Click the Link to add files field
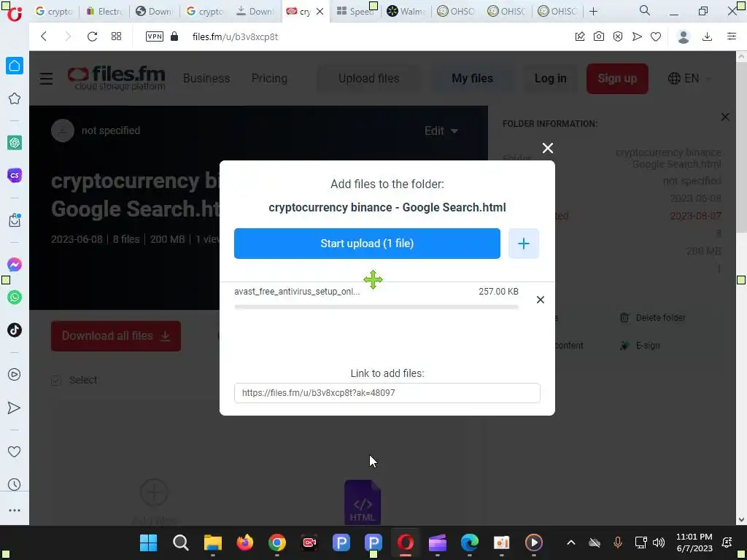Screen dimensions: 747x560 coord(387,393)
